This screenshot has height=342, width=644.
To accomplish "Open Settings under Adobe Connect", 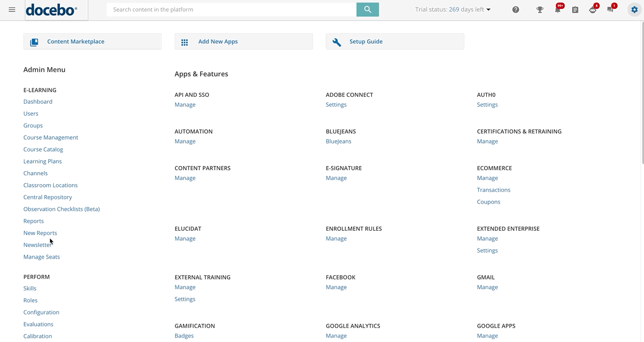I will (336, 105).
